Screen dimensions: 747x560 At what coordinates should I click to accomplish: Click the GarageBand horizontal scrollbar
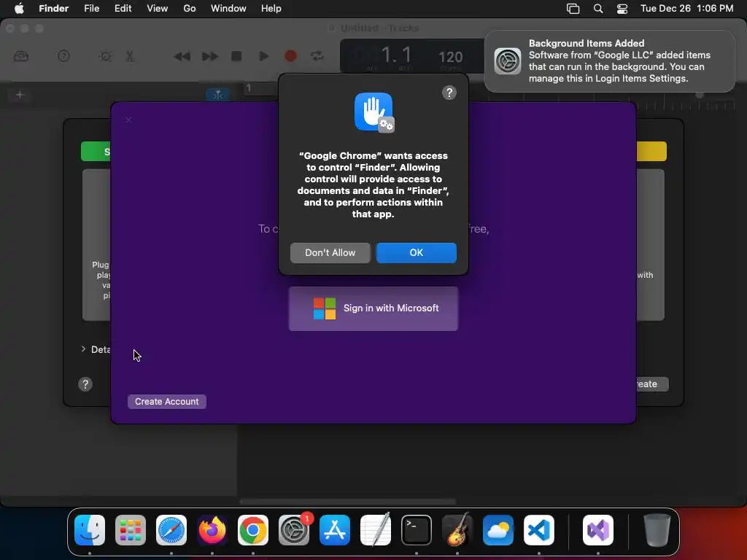pyautogui.click(x=347, y=502)
